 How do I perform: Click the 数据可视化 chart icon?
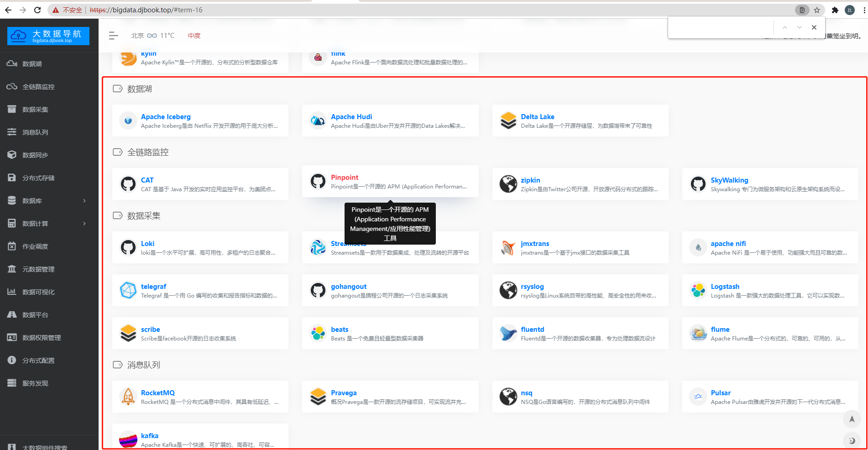tap(12, 292)
